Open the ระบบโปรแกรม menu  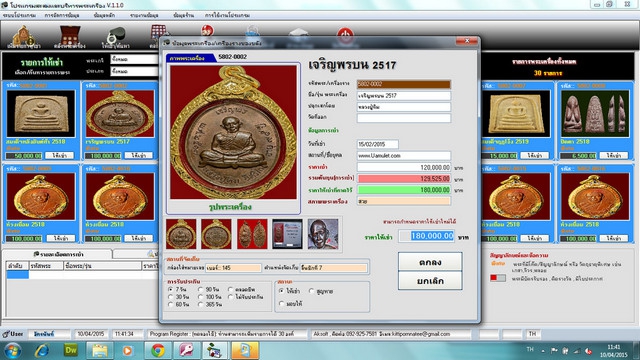(x=19, y=15)
